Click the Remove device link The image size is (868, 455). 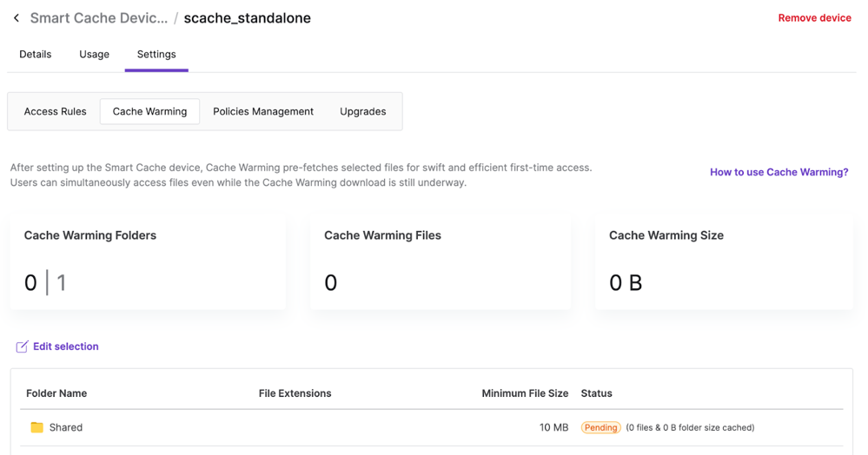[814, 18]
